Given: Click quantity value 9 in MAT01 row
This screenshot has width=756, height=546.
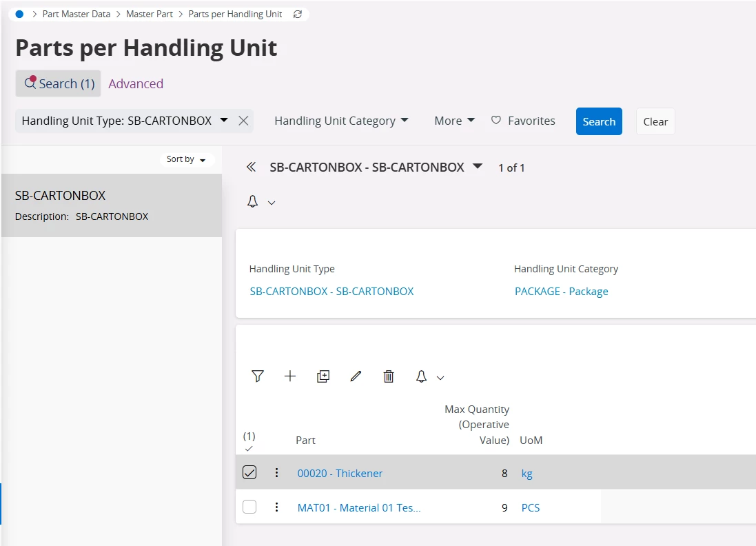Looking at the screenshot, I should click(x=504, y=508).
